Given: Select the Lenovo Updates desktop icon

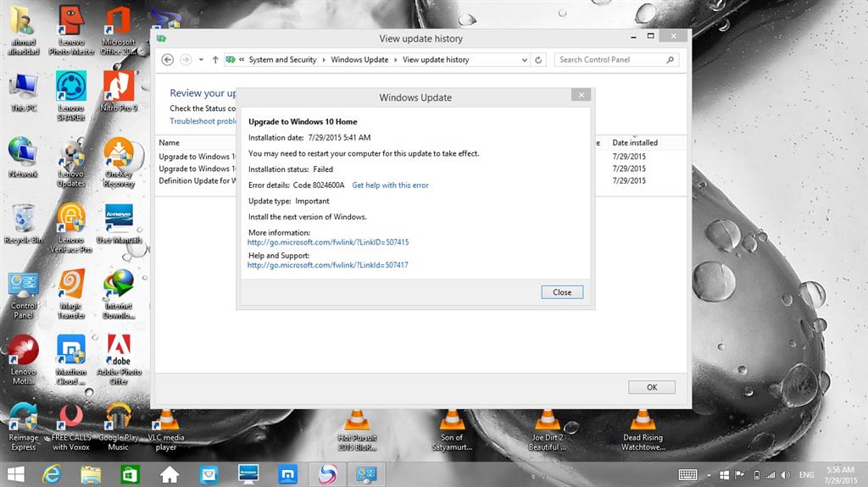Looking at the screenshot, I should coord(71,163).
